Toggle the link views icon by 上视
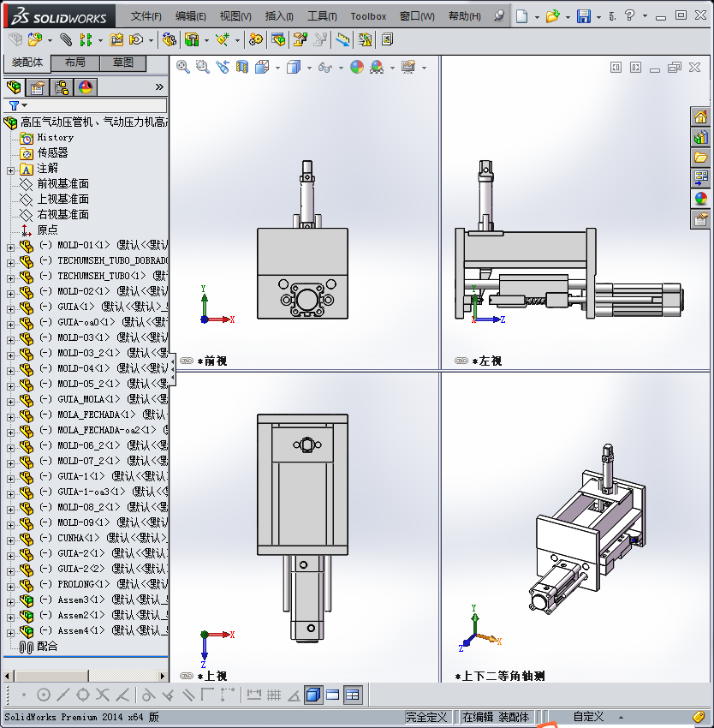Viewport: 714px width, 728px height. 186,676
